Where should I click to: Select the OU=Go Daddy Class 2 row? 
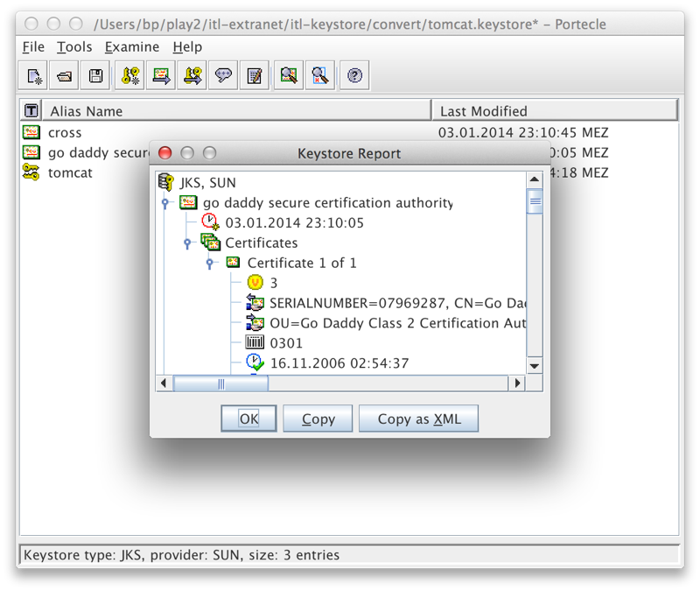click(397, 323)
